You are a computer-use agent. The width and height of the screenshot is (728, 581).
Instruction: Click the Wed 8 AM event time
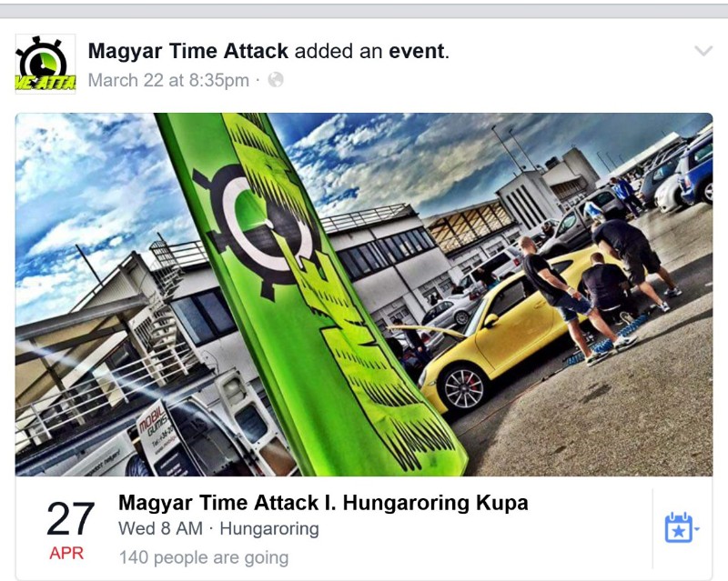(x=160, y=528)
